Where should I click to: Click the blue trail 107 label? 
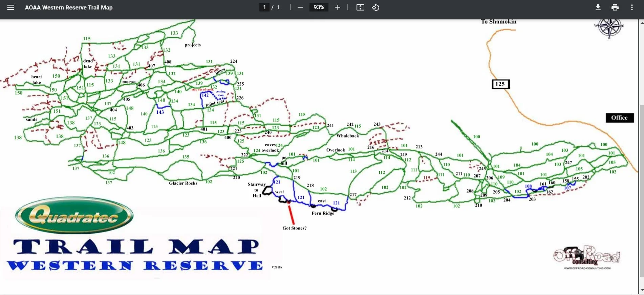(x=567, y=188)
